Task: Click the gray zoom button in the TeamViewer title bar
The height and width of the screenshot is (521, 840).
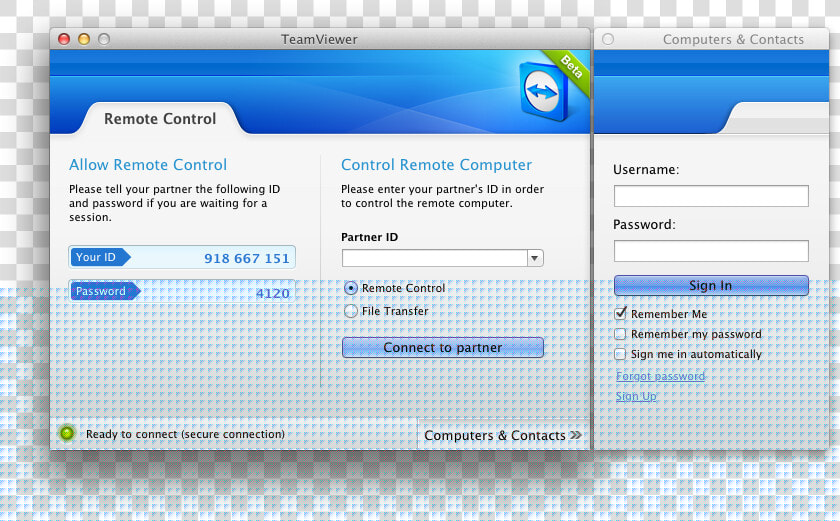Action: [104, 39]
